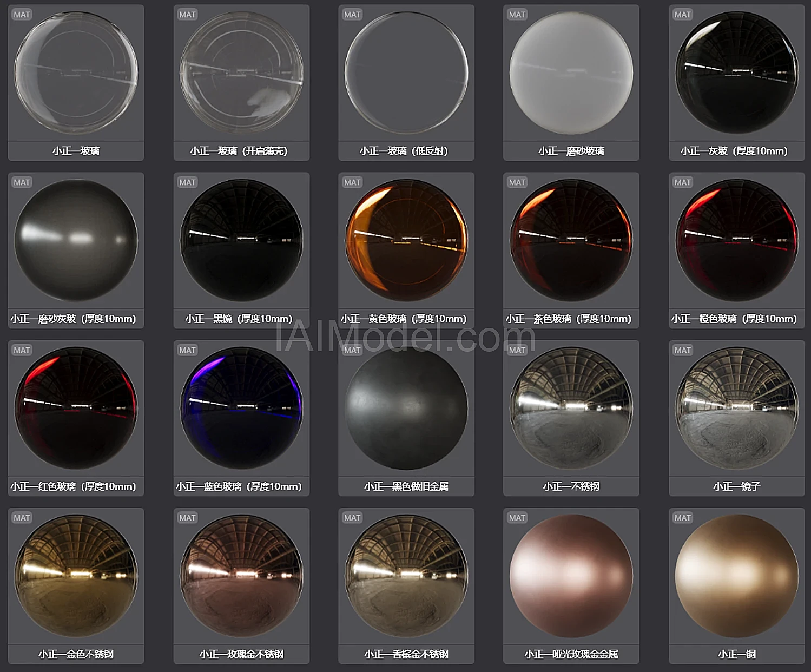
Task: Click MAT badge on 小正—红色玻璃 card
Action: click(22, 350)
